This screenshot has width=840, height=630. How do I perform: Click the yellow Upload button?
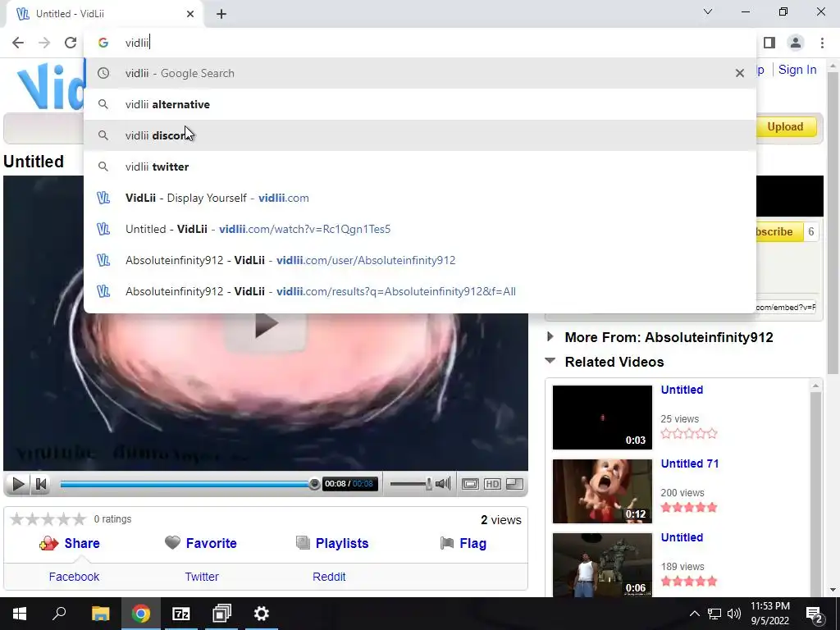(786, 127)
